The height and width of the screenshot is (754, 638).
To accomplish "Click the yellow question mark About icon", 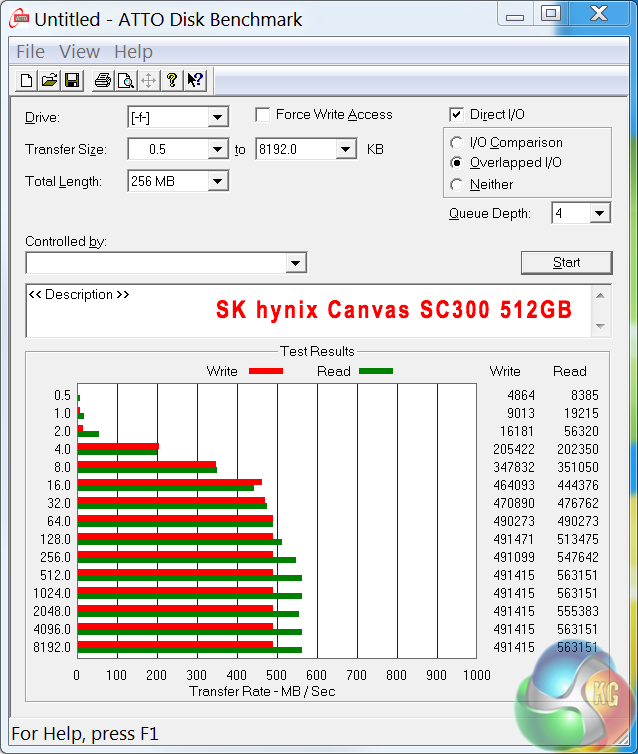I will click(172, 81).
